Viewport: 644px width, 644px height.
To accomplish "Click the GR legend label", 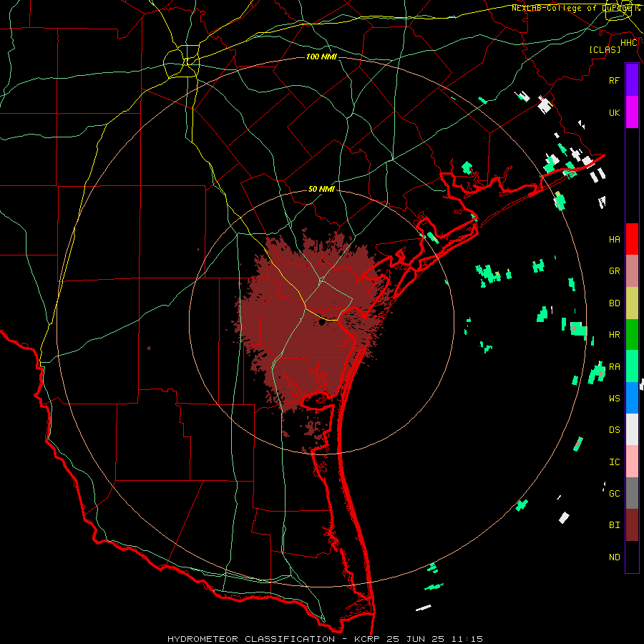I will coord(615,271).
